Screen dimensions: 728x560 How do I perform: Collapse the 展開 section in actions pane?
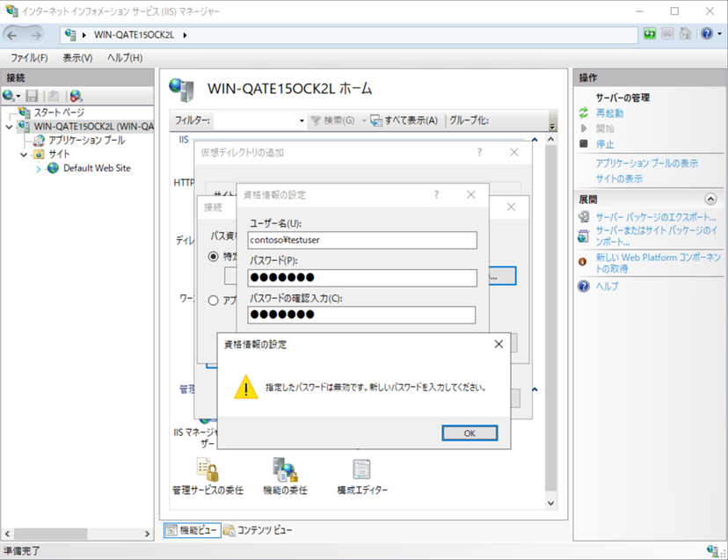pos(710,200)
